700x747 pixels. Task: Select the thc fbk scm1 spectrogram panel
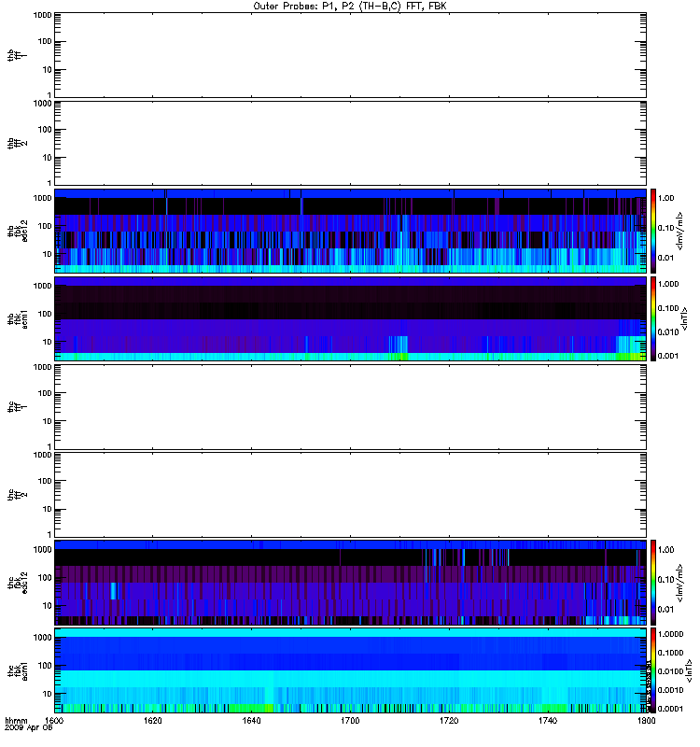click(x=350, y=670)
